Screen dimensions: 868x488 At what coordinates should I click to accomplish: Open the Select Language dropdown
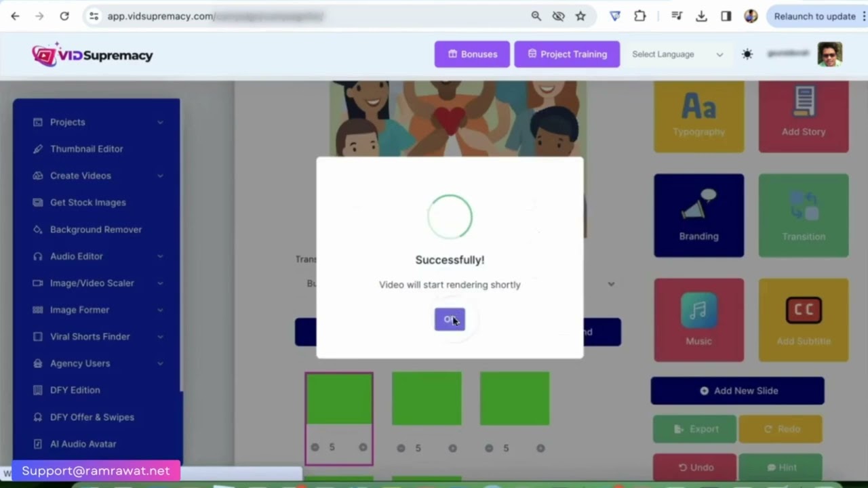677,54
